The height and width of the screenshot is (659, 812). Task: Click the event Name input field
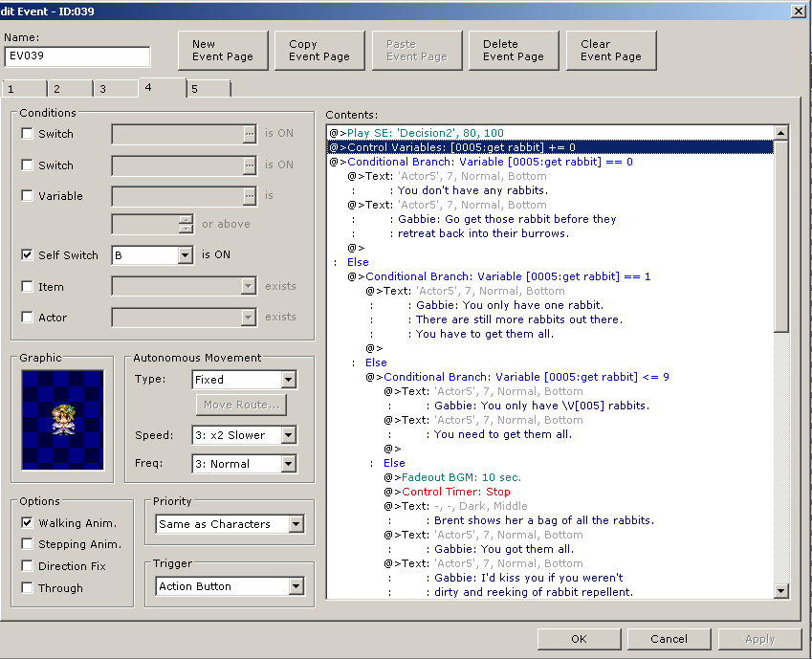point(77,56)
